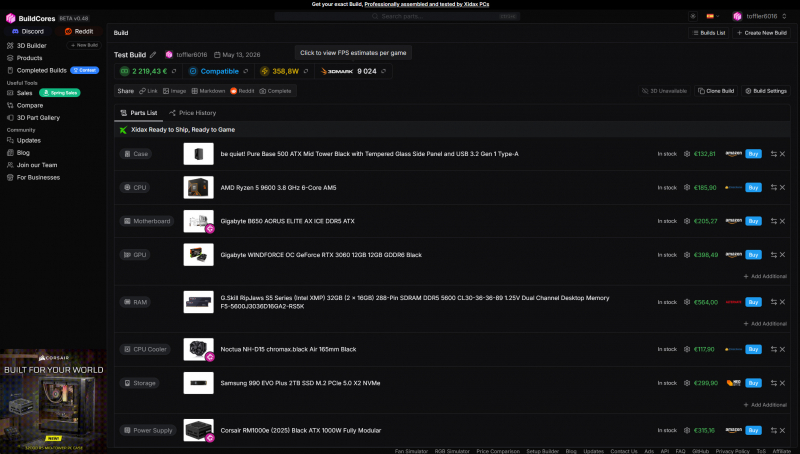
Task: Click the Motherboard category label
Action: pos(147,221)
